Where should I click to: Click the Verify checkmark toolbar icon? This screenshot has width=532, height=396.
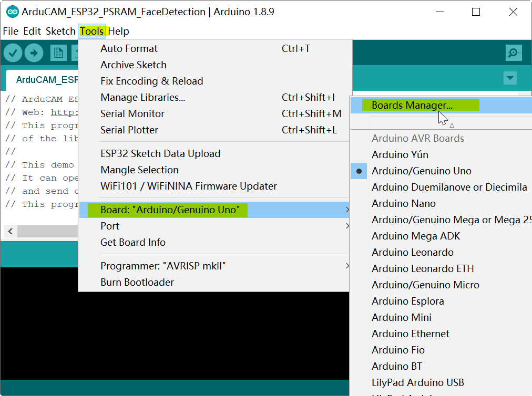[x=13, y=53]
